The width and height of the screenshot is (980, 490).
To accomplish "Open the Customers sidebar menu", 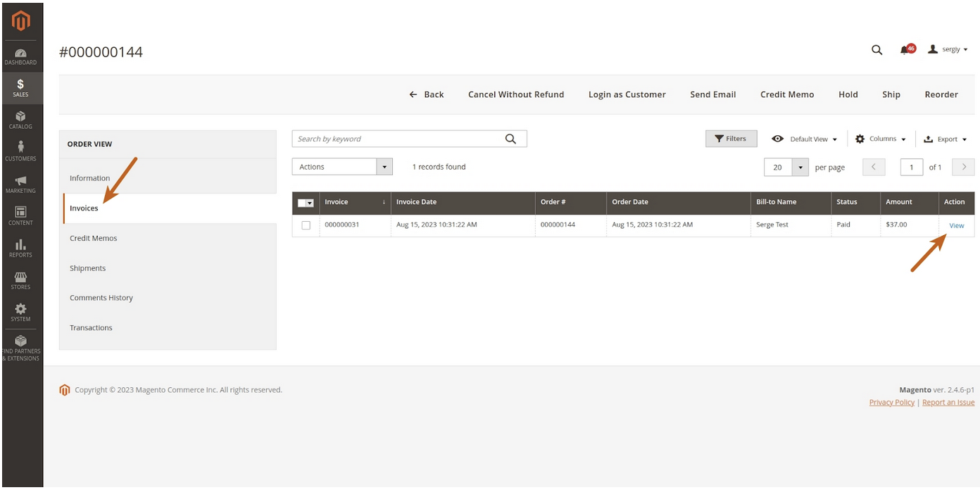I will pyautogui.click(x=20, y=152).
